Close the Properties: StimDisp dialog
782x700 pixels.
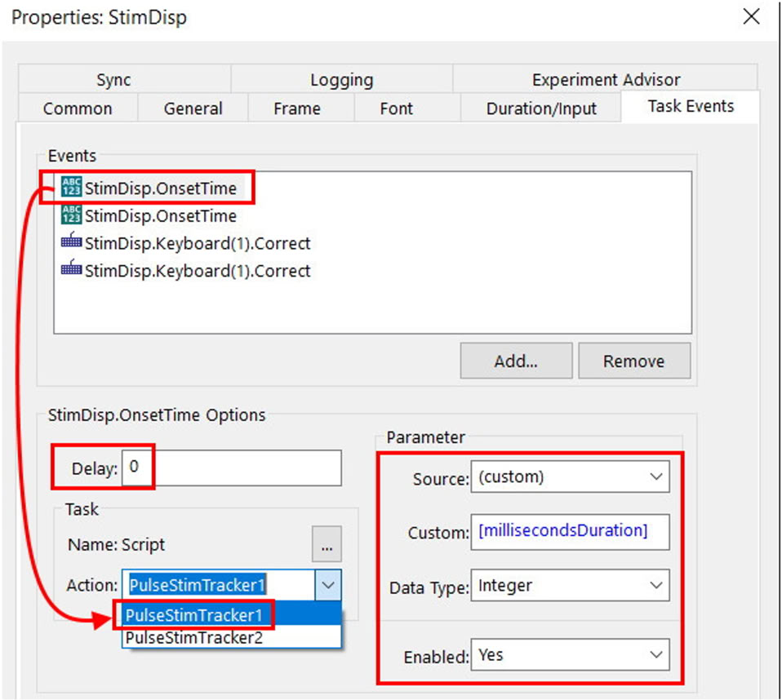[x=751, y=16]
